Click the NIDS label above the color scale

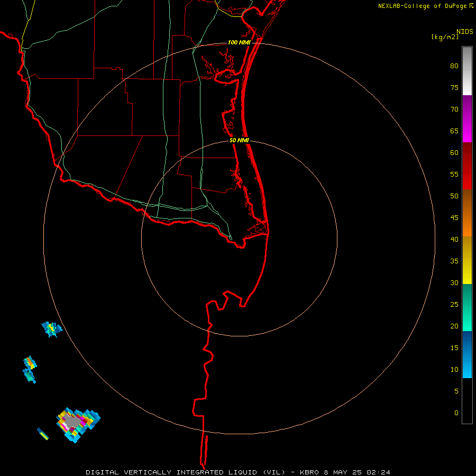tap(465, 32)
